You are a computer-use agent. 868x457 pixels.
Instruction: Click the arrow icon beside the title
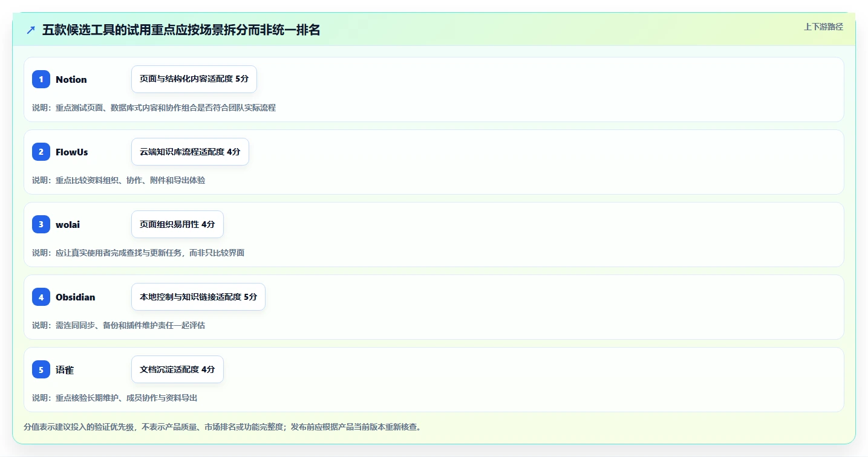click(31, 30)
